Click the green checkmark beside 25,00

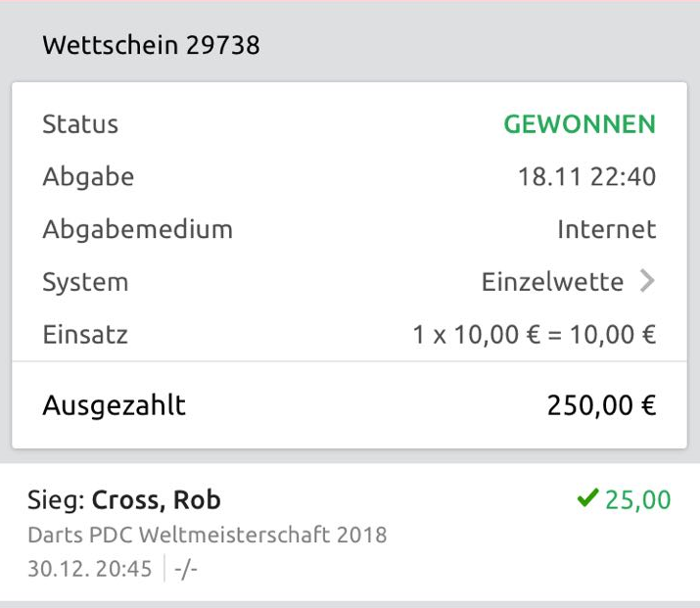(587, 499)
